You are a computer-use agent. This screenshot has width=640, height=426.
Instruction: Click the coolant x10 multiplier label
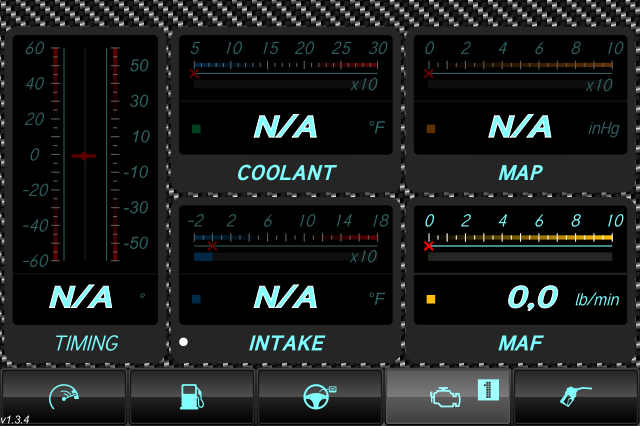364,84
